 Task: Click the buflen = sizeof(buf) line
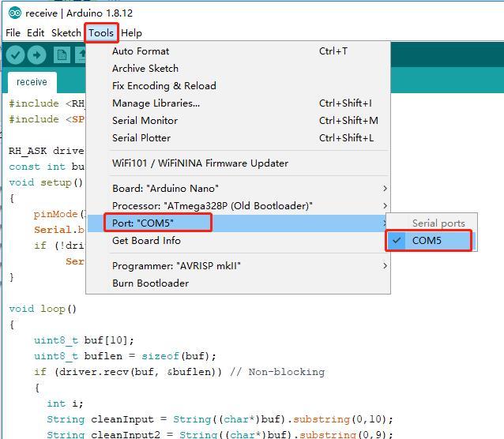[x=125, y=356]
